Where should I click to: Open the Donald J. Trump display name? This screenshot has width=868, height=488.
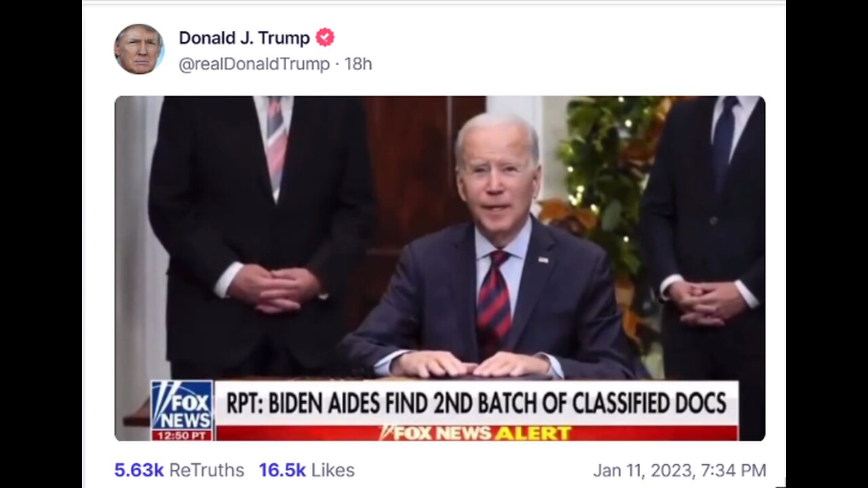pyautogui.click(x=244, y=38)
